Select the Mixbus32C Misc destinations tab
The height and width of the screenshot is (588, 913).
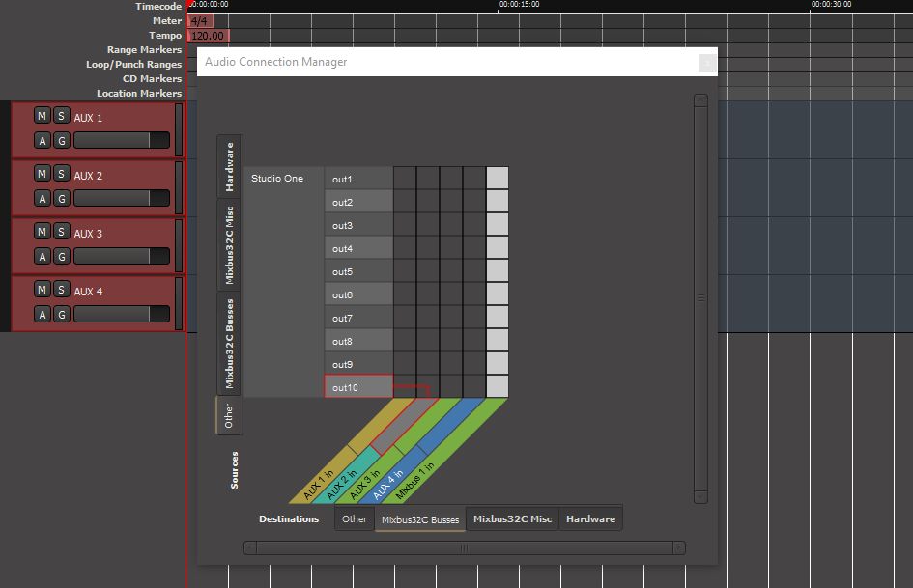coord(512,518)
